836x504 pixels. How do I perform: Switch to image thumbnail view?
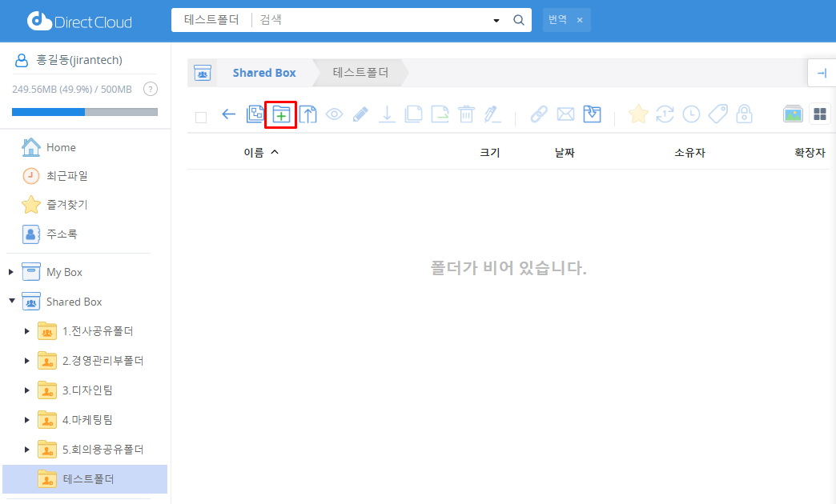click(x=793, y=114)
